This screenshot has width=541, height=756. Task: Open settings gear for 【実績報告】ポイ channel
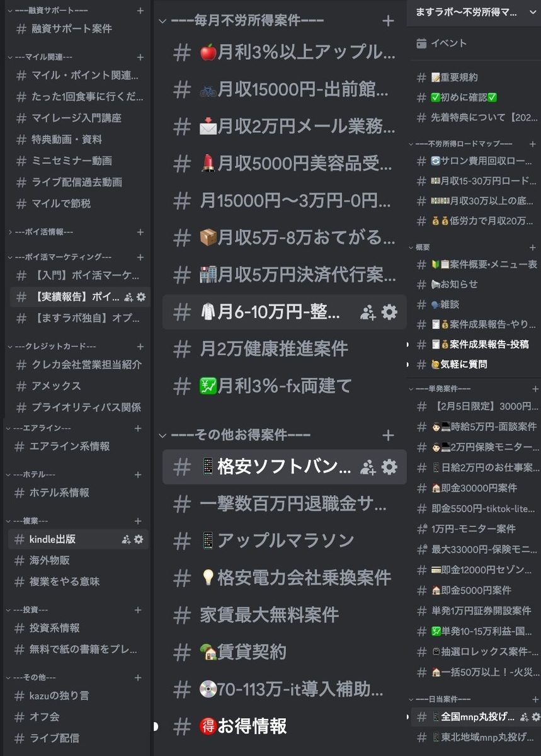tap(141, 297)
